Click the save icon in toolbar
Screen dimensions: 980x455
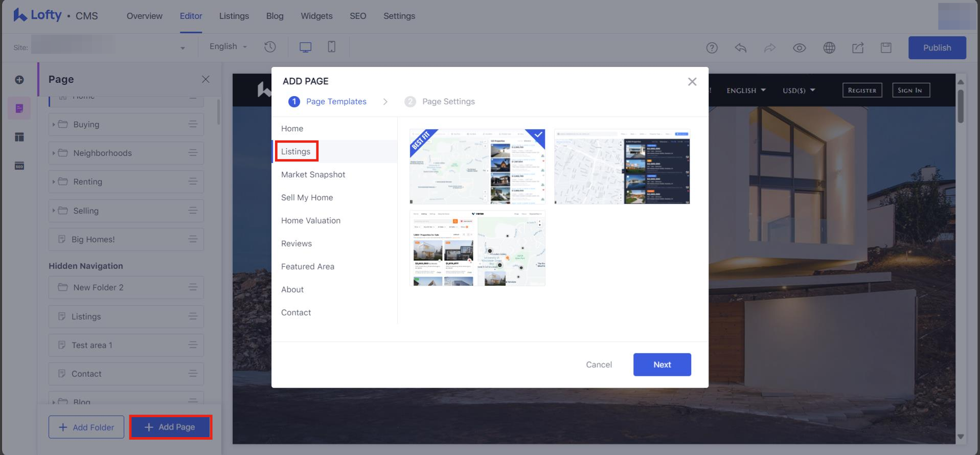(x=886, y=48)
